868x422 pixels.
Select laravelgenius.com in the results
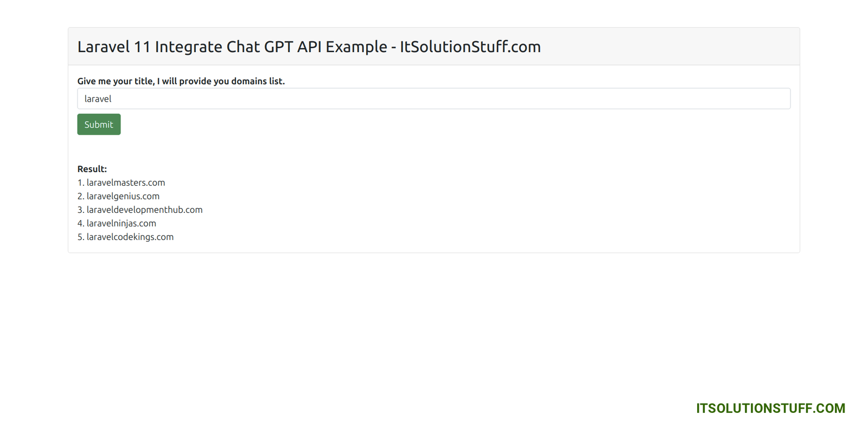(123, 196)
